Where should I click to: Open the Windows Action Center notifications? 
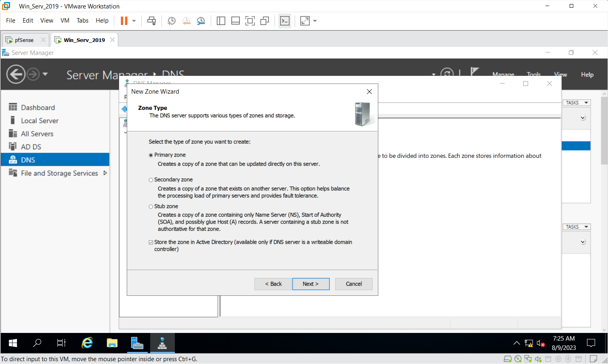click(591, 343)
